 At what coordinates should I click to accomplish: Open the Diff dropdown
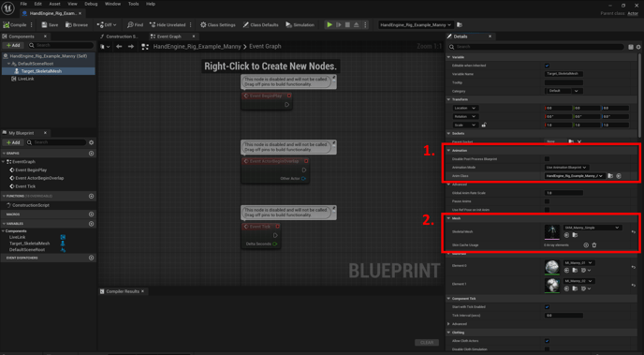[x=107, y=24]
